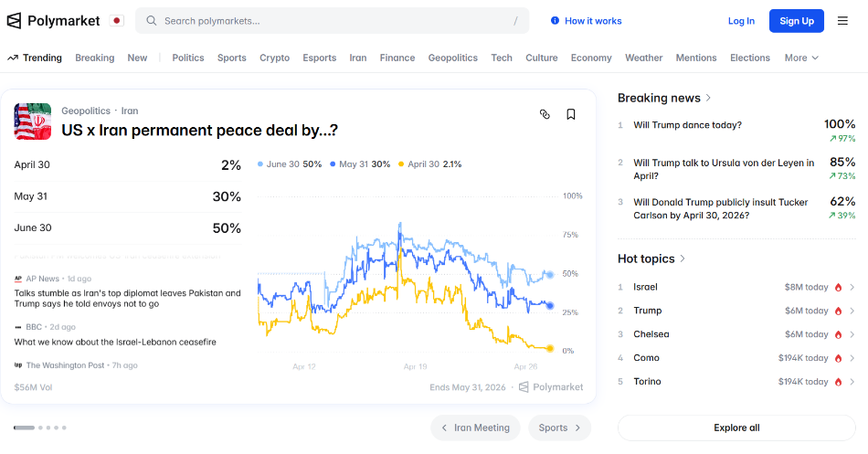Click the Trending arrow icon
The height and width of the screenshot is (454, 868).
tap(13, 58)
